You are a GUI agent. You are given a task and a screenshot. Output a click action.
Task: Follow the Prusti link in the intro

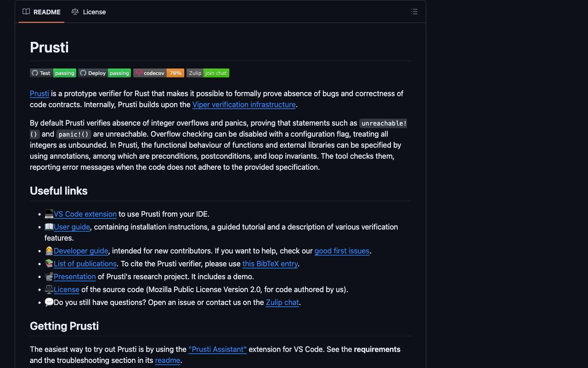(40, 93)
